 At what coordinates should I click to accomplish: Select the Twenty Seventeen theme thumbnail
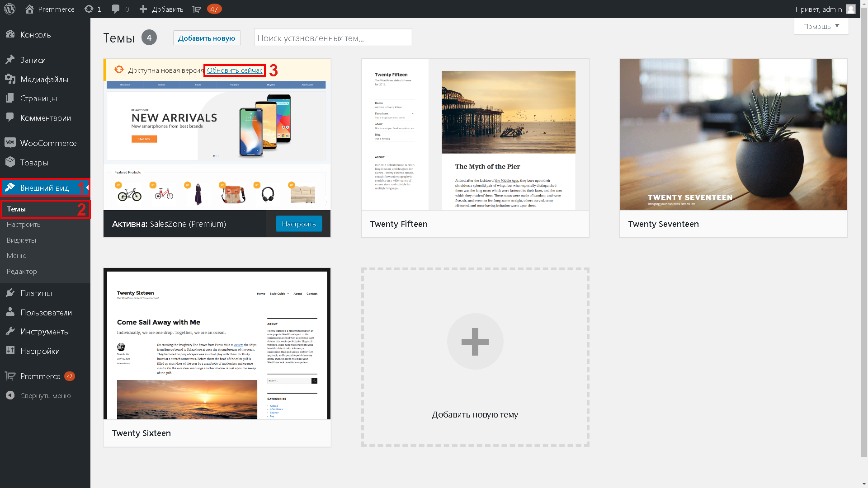click(x=733, y=134)
